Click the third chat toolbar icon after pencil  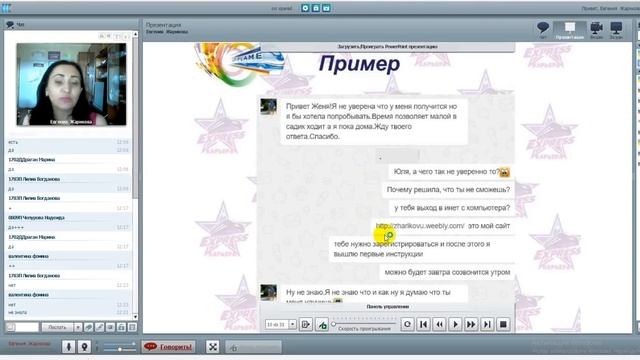click(x=111, y=327)
